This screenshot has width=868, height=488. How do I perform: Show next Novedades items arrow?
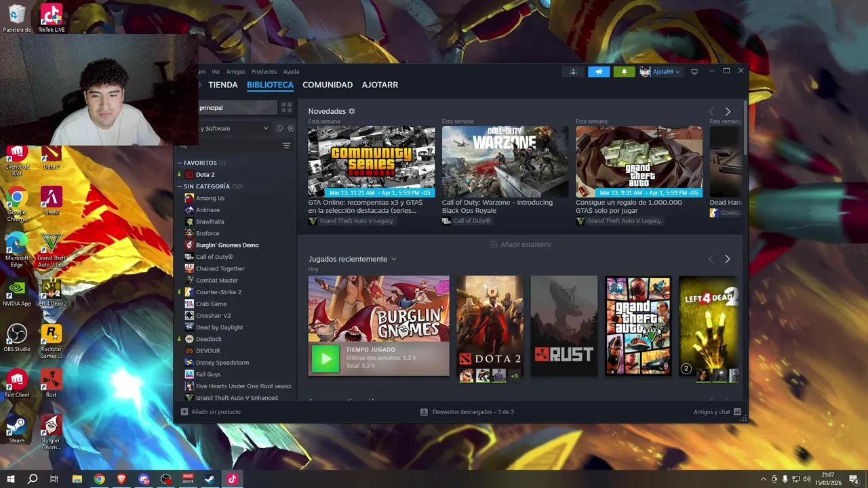pos(728,111)
